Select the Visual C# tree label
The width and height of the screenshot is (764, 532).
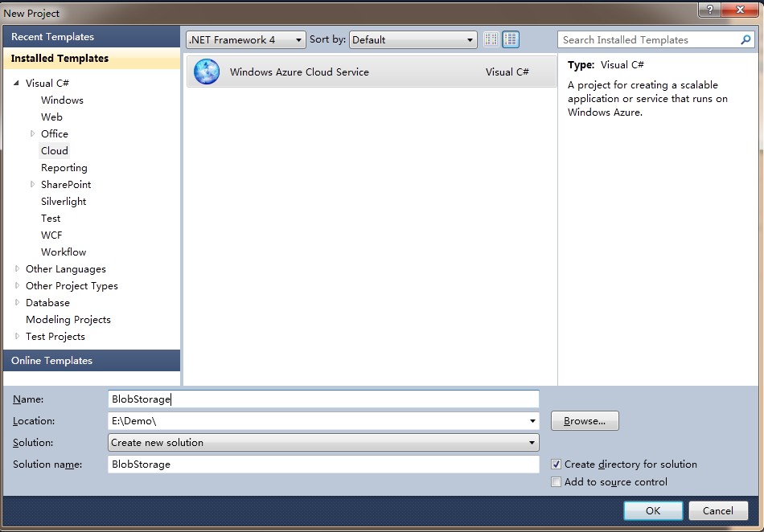[x=47, y=84]
